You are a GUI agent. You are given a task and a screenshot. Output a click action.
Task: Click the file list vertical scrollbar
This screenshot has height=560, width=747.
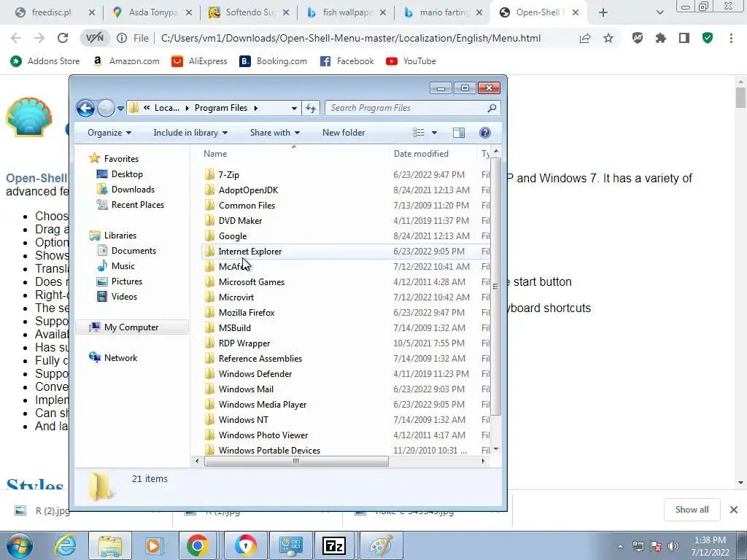[x=495, y=287]
